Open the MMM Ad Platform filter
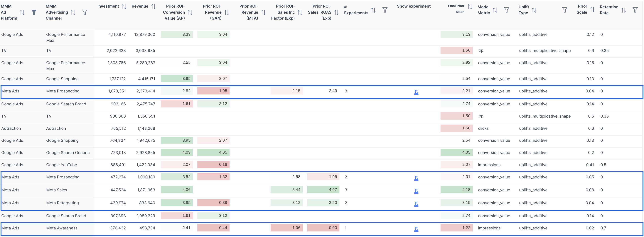Image resolution: width=644 pixels, height=237 pixels. 34,12
